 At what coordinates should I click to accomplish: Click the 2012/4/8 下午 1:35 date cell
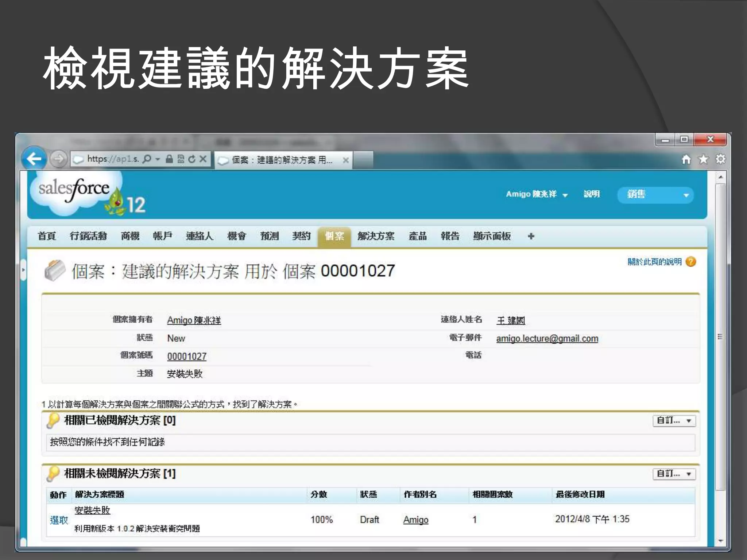(x=592, y=519)
